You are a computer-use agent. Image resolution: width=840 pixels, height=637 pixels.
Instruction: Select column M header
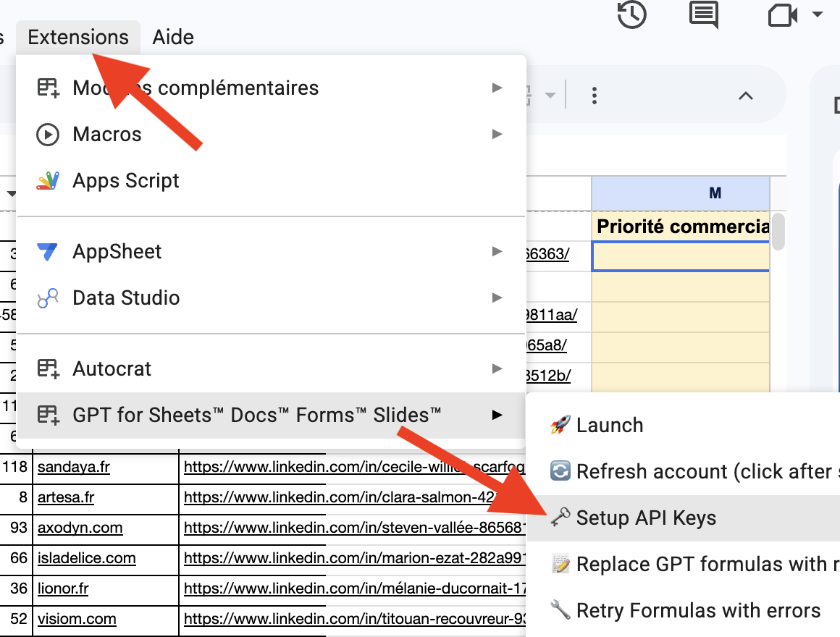(x=681, y=193)
